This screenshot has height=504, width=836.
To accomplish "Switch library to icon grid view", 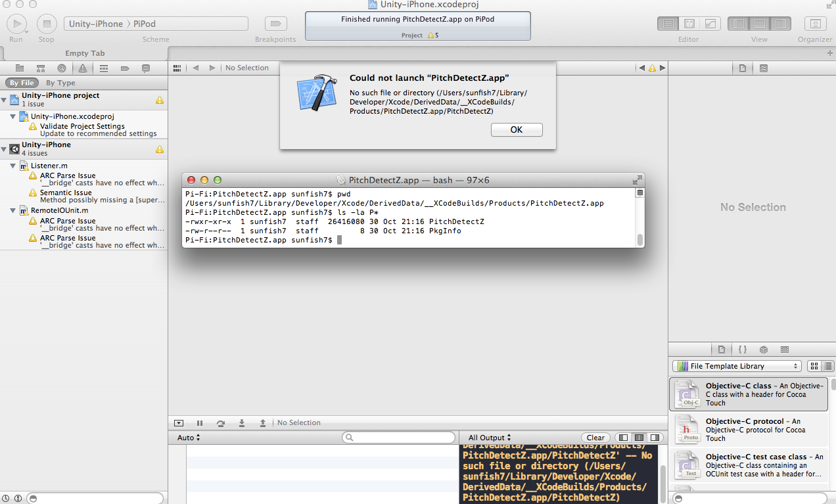I will pos(814,366).
